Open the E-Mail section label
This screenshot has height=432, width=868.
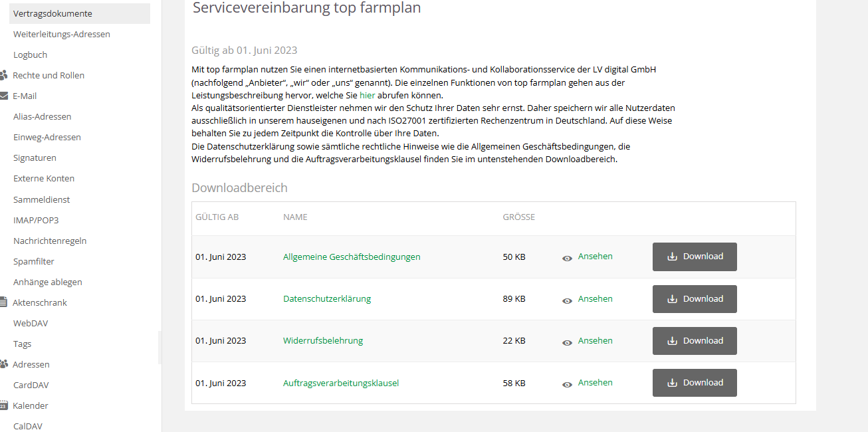tap(25, 96)
